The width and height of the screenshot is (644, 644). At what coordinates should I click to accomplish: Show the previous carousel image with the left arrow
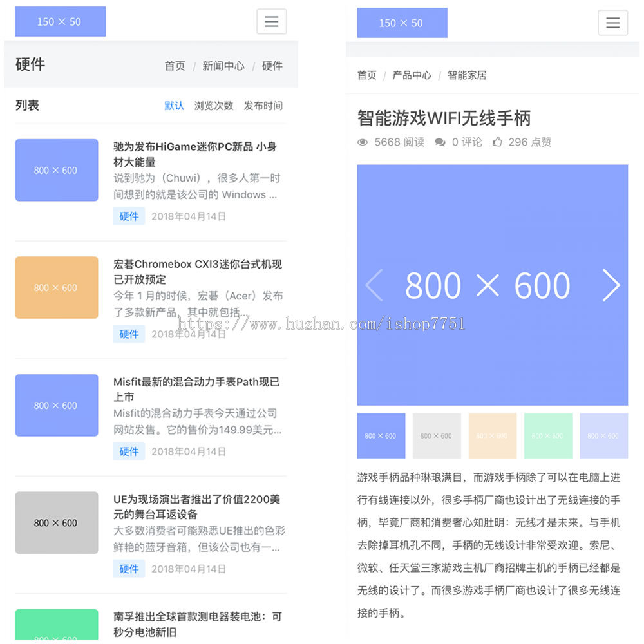(x=374, y=285)
